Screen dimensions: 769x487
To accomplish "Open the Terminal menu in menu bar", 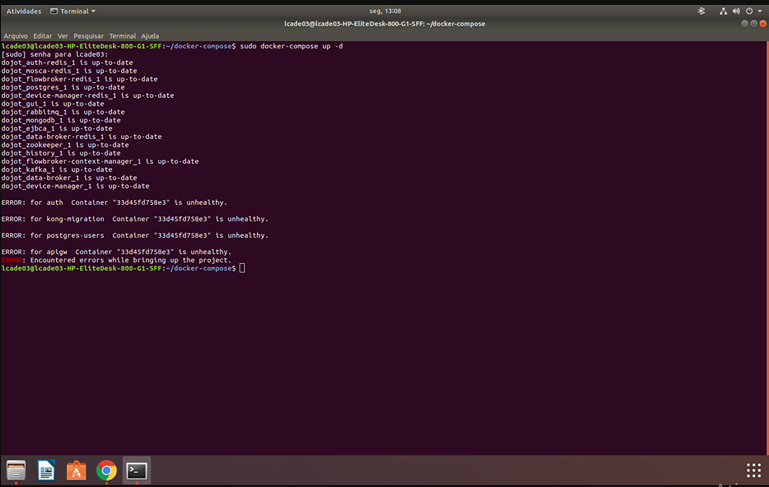I will click(x=122, y=36).
